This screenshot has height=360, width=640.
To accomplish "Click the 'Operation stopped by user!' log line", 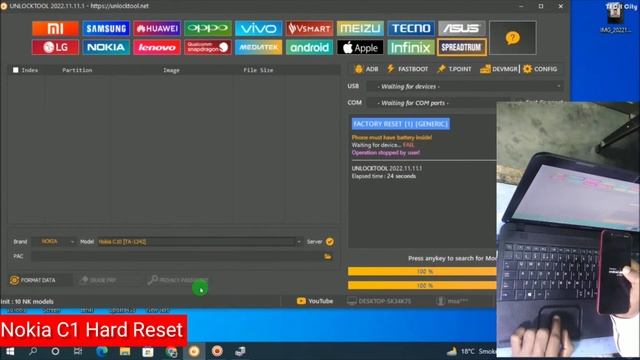I will tap(386, 153).
